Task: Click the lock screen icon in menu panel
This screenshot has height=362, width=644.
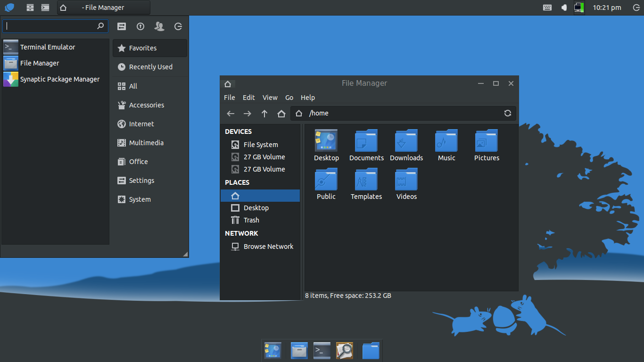Action: coord(140,26)
